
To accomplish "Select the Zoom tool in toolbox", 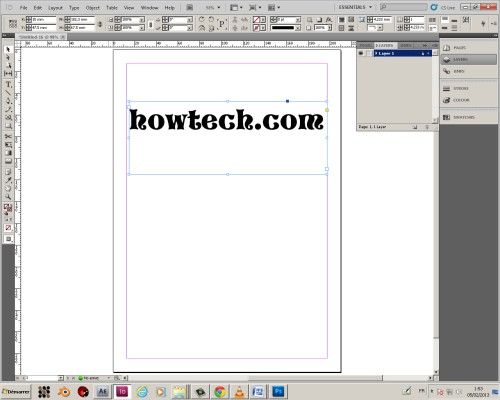I will coord(8,197).
